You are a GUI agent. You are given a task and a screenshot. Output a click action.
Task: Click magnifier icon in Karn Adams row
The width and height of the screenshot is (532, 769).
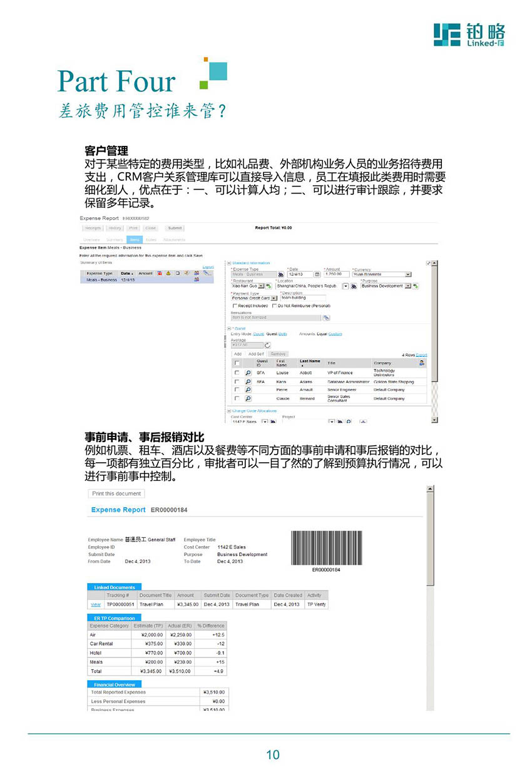coord(248,381)
